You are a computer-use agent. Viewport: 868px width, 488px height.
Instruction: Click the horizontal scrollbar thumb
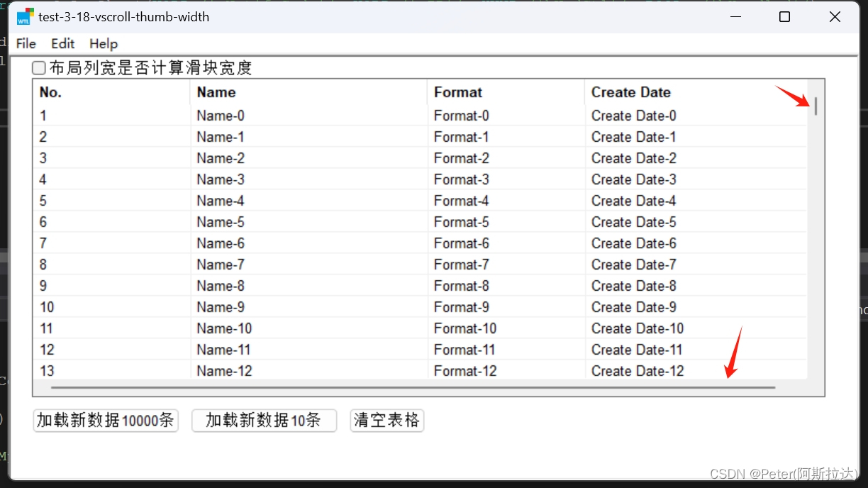coord(413,388)
